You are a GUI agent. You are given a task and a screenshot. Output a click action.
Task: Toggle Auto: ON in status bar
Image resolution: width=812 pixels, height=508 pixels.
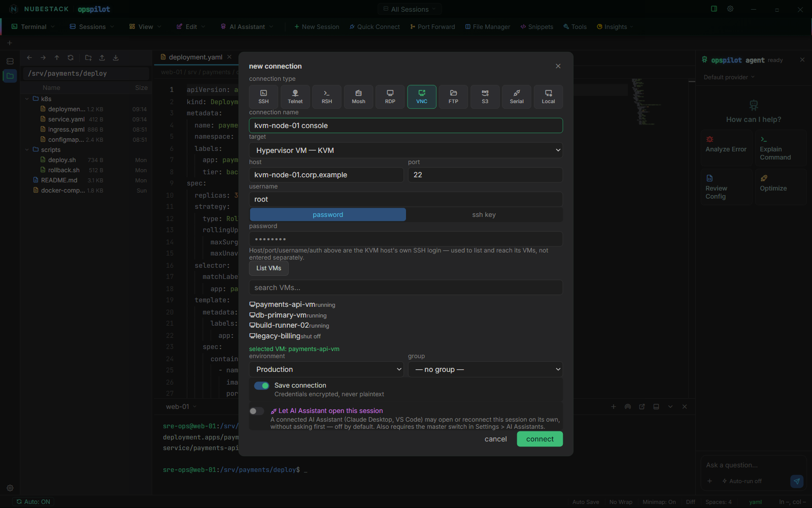click(33, 502)
